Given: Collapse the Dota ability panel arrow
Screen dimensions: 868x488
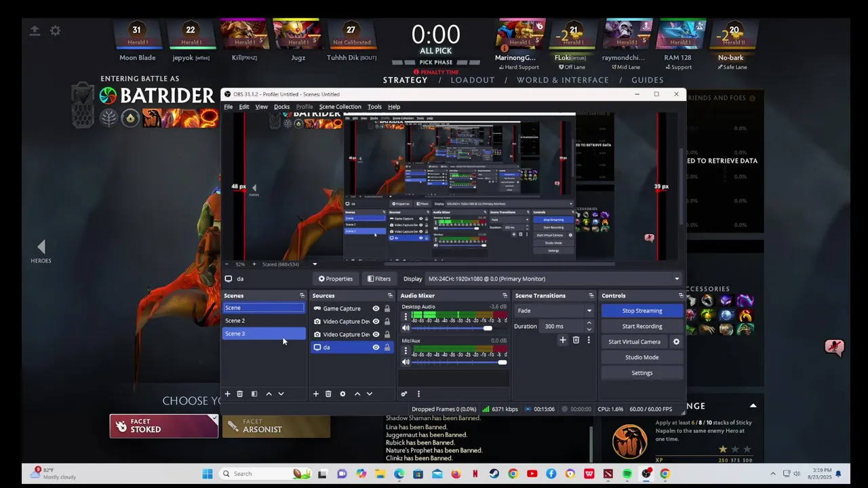Looking at the screenshot, I should (x=753, y=405).
